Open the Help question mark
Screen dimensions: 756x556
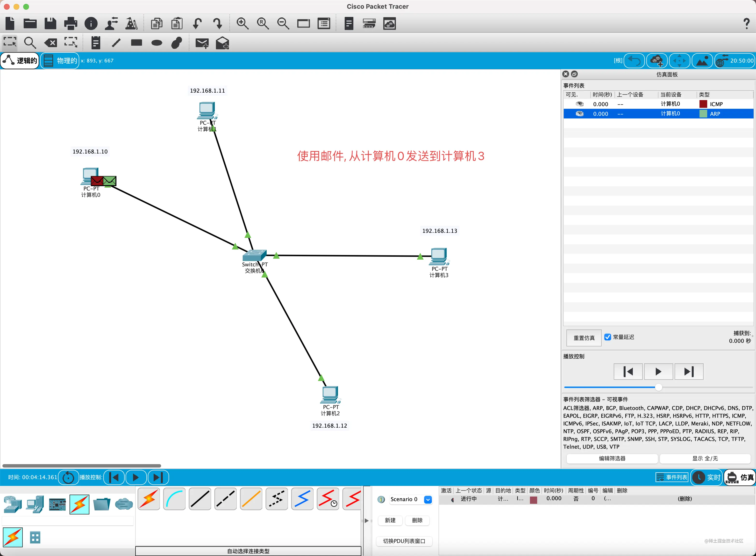pos(746,23)
